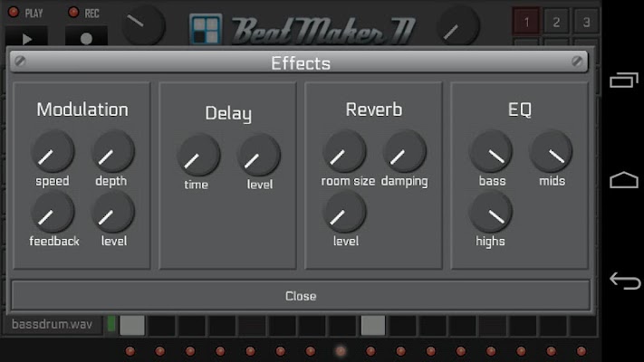Go to Android home screen
Image resolution: width=644 pixels, height=362 pixels.
[624, 180]
